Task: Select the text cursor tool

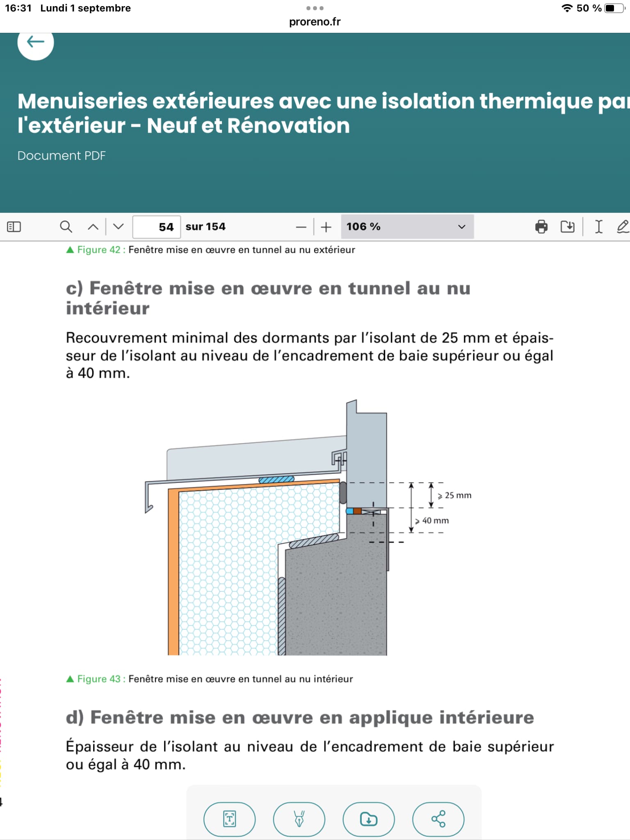Action: pos(599,227)
